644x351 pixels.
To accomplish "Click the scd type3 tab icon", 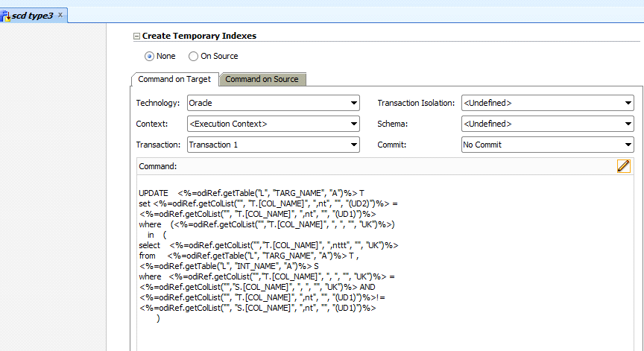I will (5, 16).
